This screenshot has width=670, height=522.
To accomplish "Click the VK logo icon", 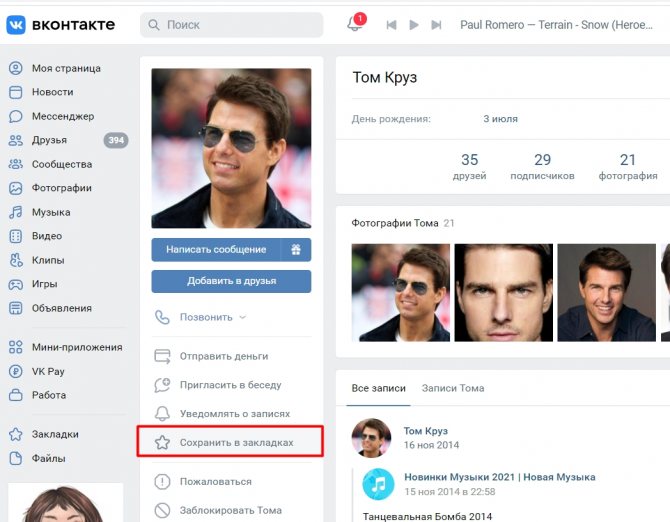I will pyautogui.click(x=16, y=25).
